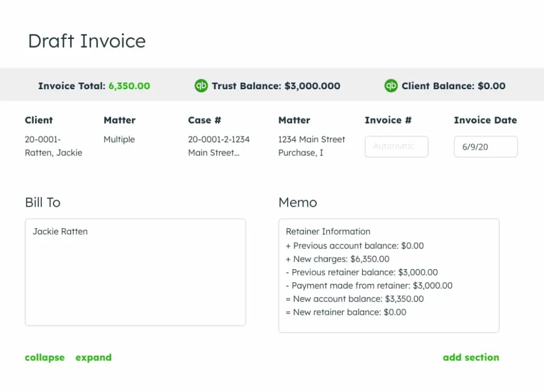Expand all invoice sections
Image resolution: width=544 pixels, height=392 pixels.
[x=94, y=357]
